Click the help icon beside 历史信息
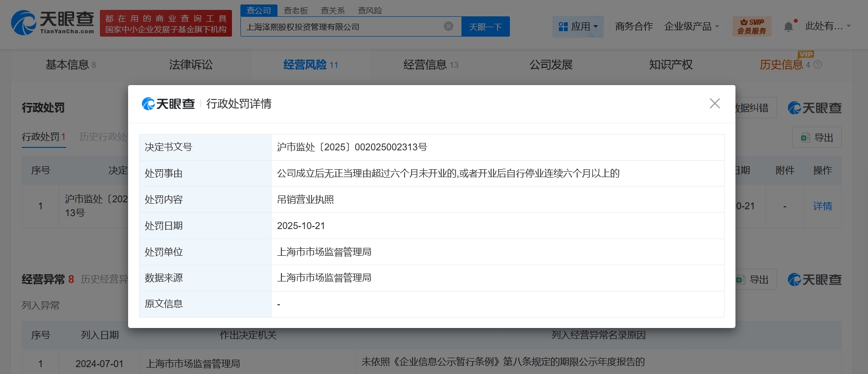Image resolution: width=868 pixels, height=374 pixels. [818, 65]
